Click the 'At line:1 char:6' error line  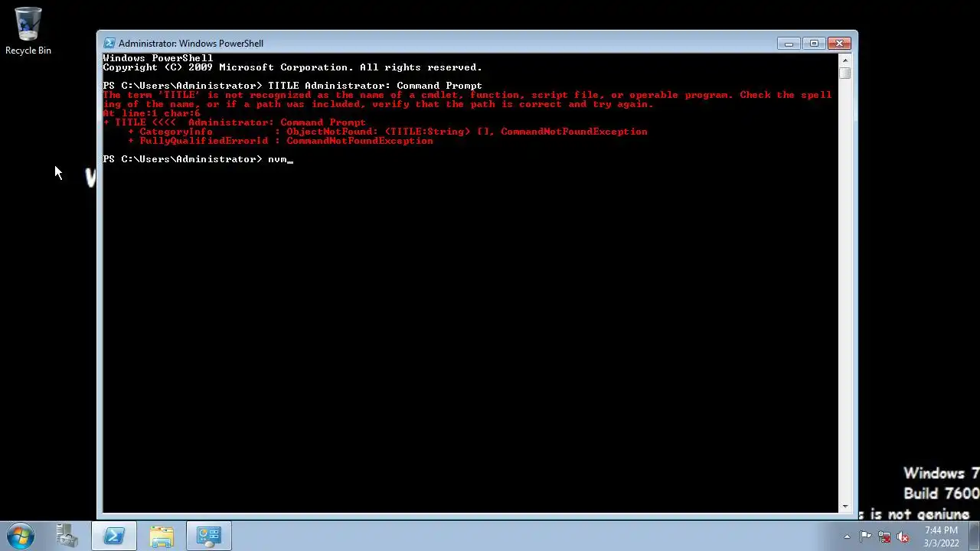(x=152, y=113)
